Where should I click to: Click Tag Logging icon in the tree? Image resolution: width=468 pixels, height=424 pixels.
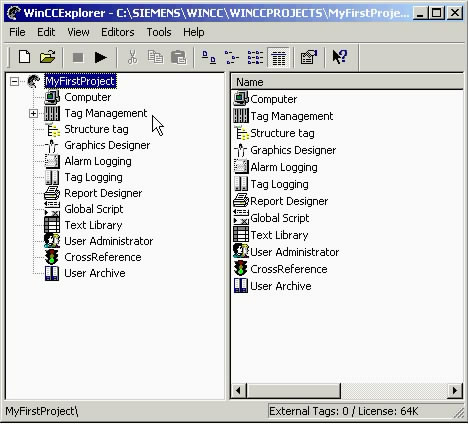click(52, 177)
